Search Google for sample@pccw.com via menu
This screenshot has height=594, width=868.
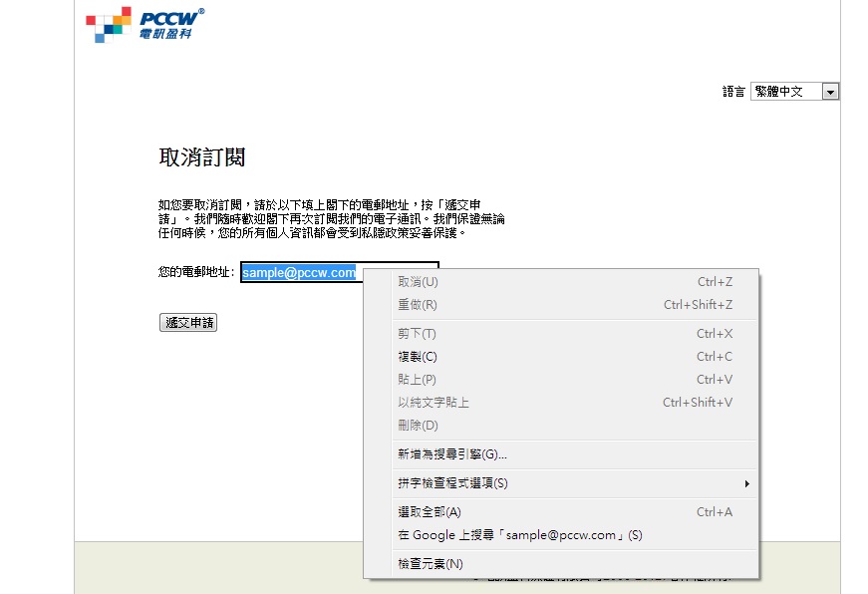click(x=519, y=535)
